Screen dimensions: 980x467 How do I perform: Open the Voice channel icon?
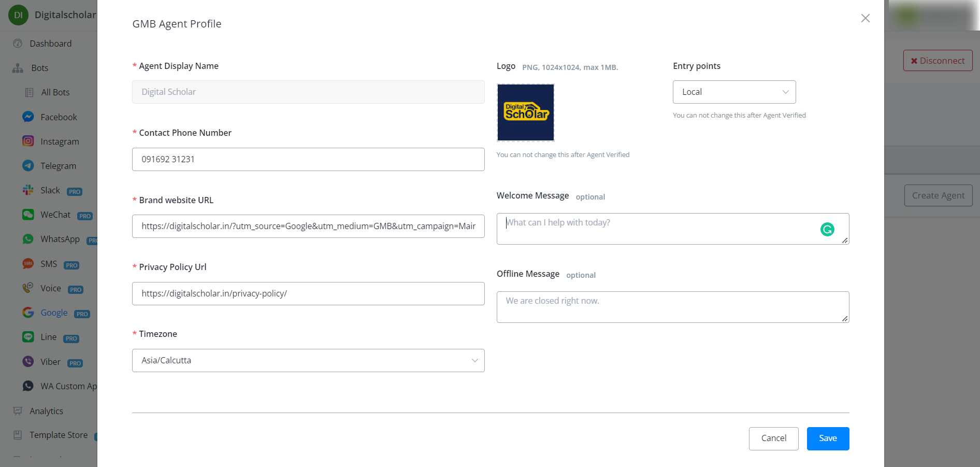[27, 288]
